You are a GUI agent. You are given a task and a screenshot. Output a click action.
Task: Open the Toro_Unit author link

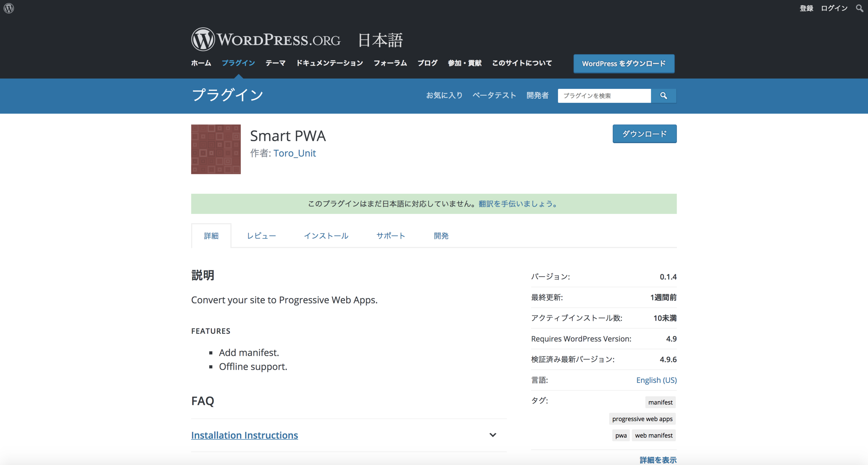(x=294, y=153)
